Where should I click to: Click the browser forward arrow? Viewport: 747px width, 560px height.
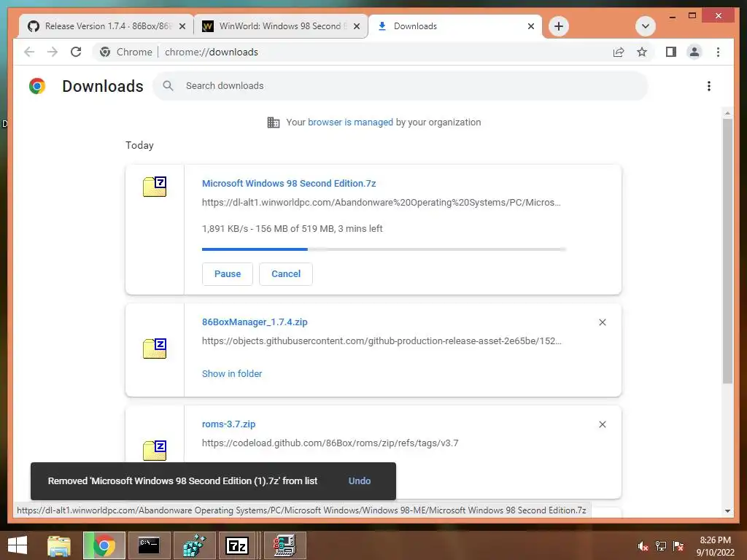[53, 52]
